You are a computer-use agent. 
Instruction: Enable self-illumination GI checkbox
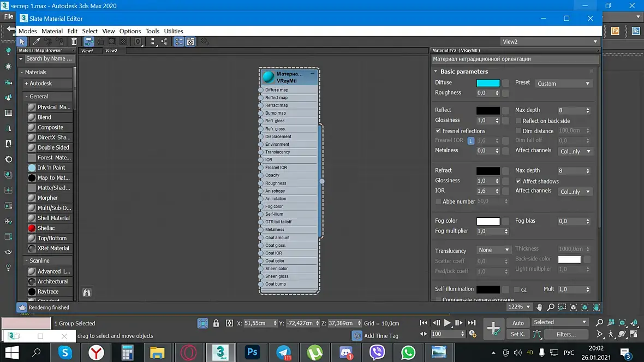[517, 289]
